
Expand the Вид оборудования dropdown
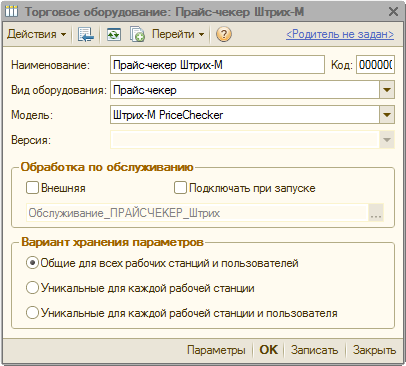[x=387, y=90]
